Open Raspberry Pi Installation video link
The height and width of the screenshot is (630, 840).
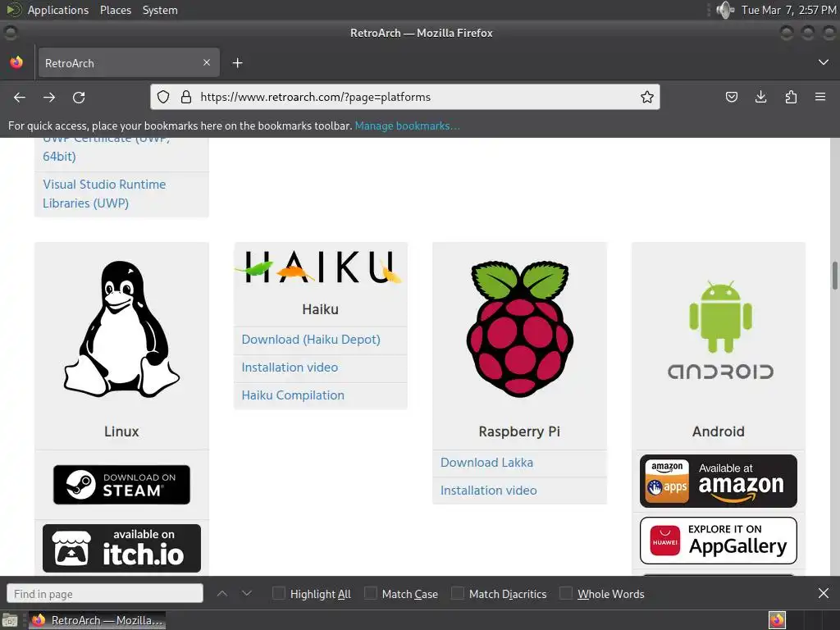coord(489,491)
